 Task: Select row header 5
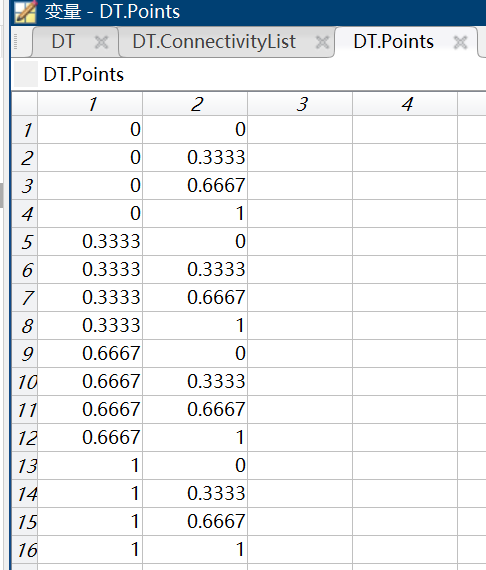coord(25,242)
